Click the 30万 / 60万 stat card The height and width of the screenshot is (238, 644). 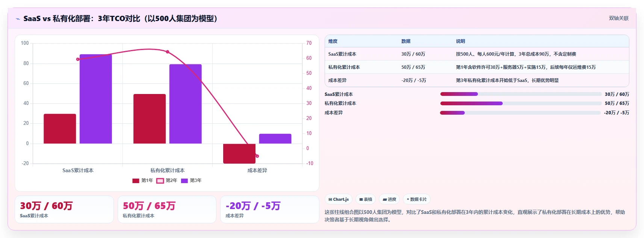(x=64, y=209)
